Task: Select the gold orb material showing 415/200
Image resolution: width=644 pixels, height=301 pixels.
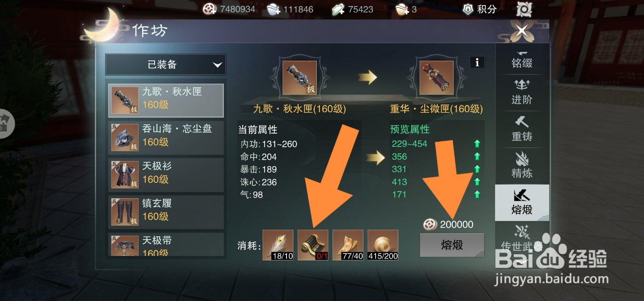Action: [x=383, y=245]
